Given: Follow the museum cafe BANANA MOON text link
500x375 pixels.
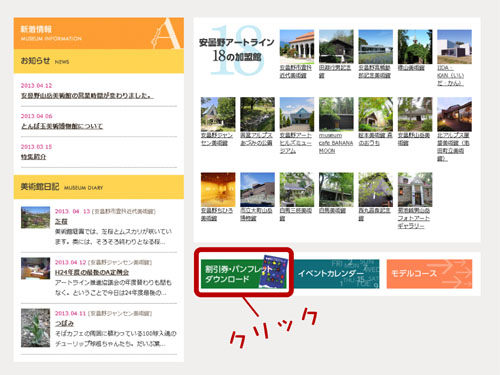Looking at the screenshot, I should click(x=336, y=143).
